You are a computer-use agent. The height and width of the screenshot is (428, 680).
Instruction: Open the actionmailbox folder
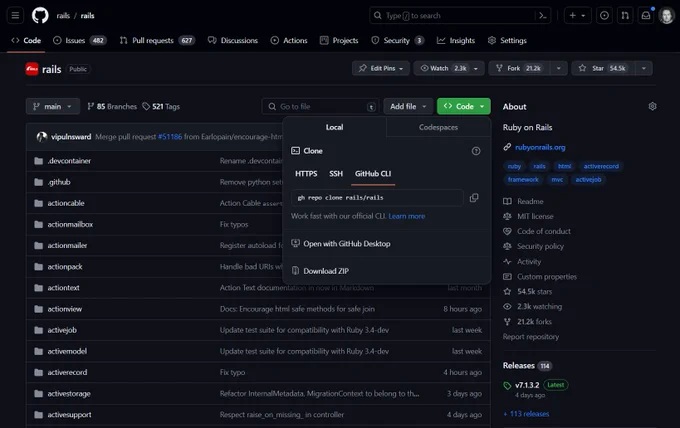pos(70,224)
